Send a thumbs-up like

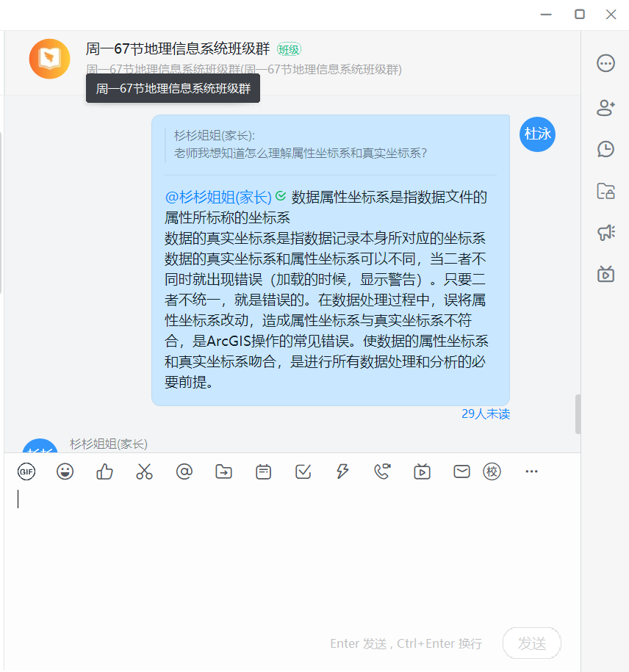[104, 472]
